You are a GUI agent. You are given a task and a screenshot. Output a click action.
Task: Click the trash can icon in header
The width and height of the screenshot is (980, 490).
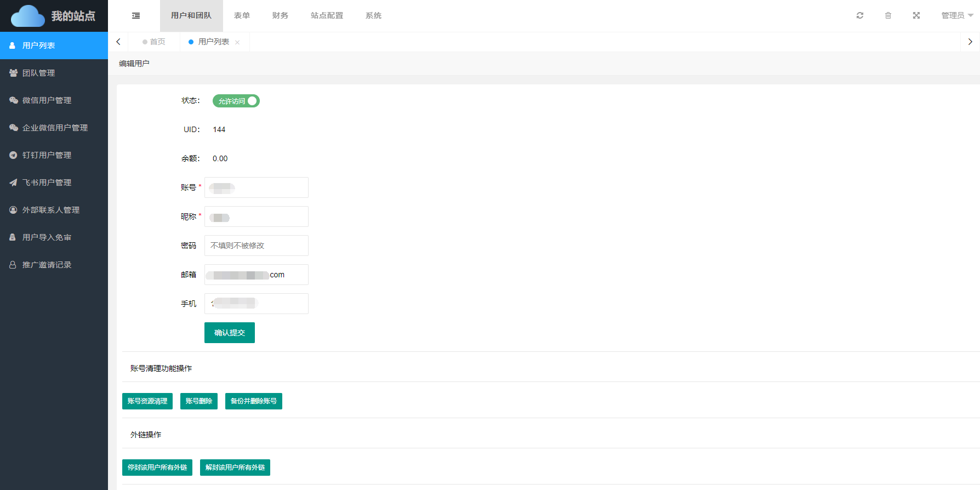point(888,15)
